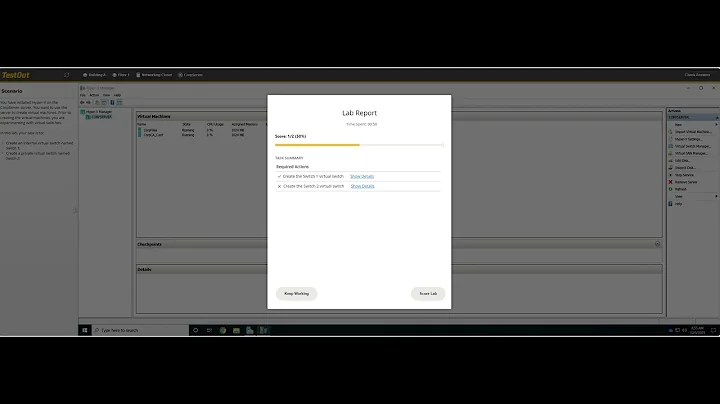This screenshot has width=720, height=404.
Task: Click the Cortana circle taskbar icon
Action: click(x=196, y=330)
